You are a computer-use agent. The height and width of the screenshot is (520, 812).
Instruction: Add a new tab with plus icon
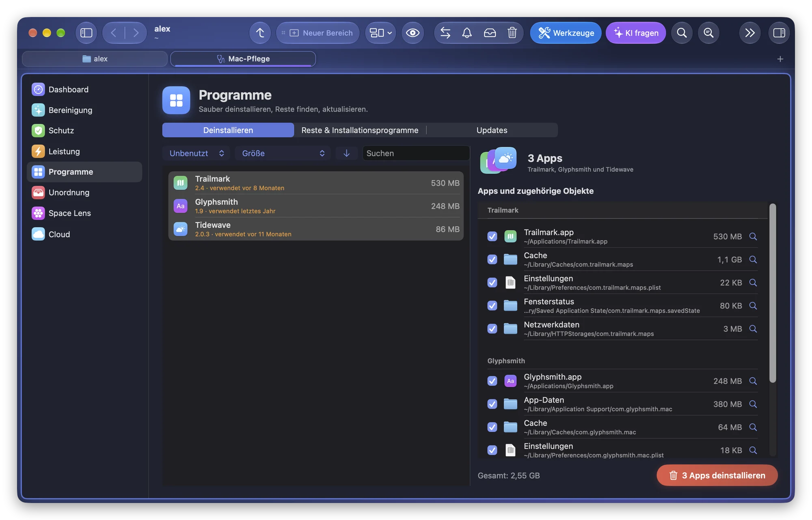[x=780, y=59]
